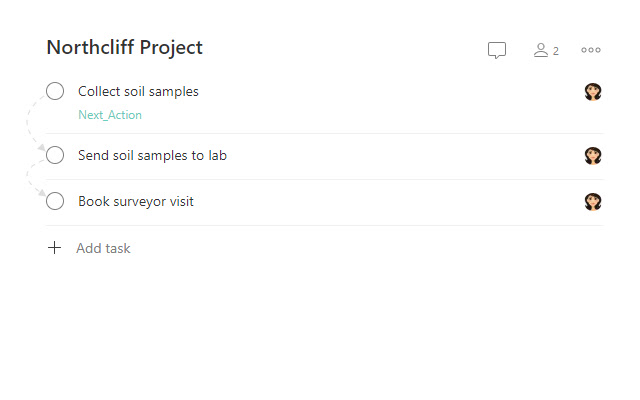Click assignee avatar on Send soil samples task
The width and height of the screenshot is (640, 400).
593,156
